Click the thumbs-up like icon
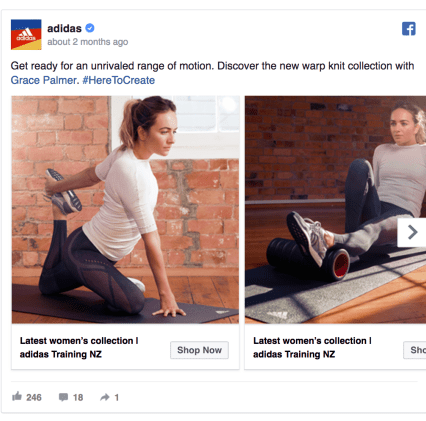Viewport: 426px width, 421px height. (17, 396)
